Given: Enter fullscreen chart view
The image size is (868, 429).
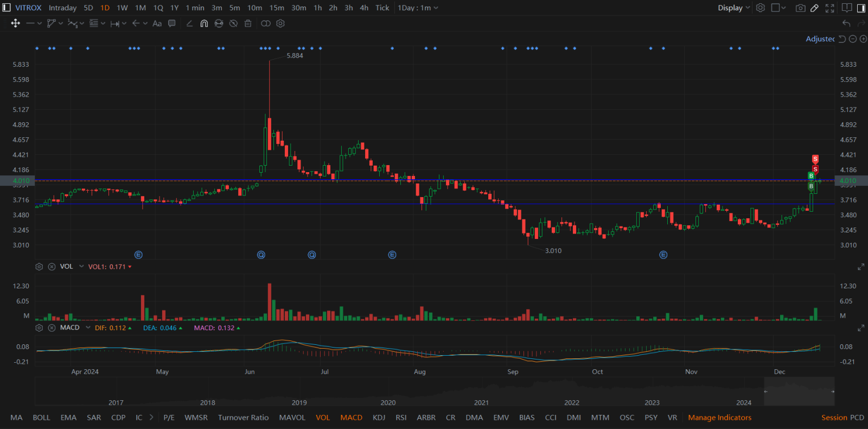Looking at the screenshot, I should (x=829, y=8).
